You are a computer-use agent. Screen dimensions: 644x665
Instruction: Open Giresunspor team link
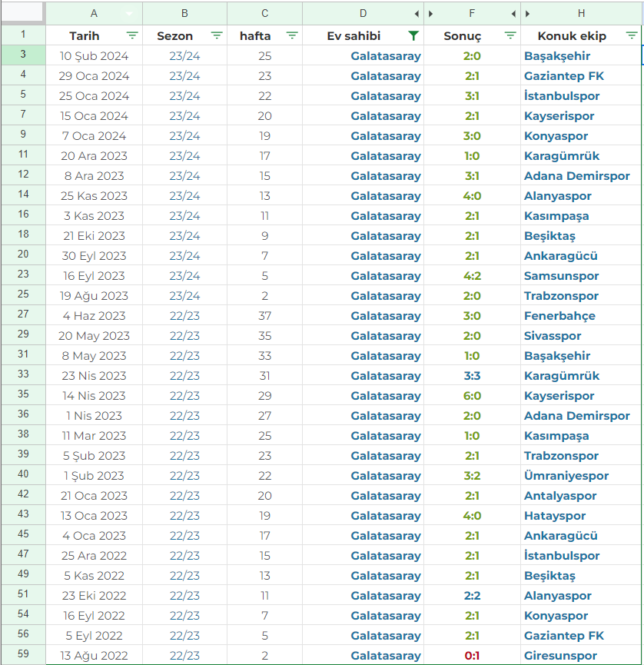[x=560, y=655]
